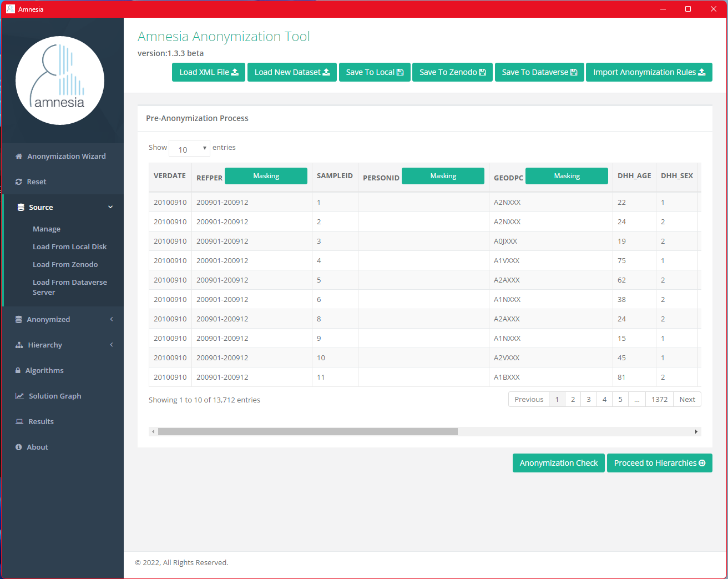Click the database icon beside Anonymized
This screenshot has width=728, height=579.
coord(19,320)
